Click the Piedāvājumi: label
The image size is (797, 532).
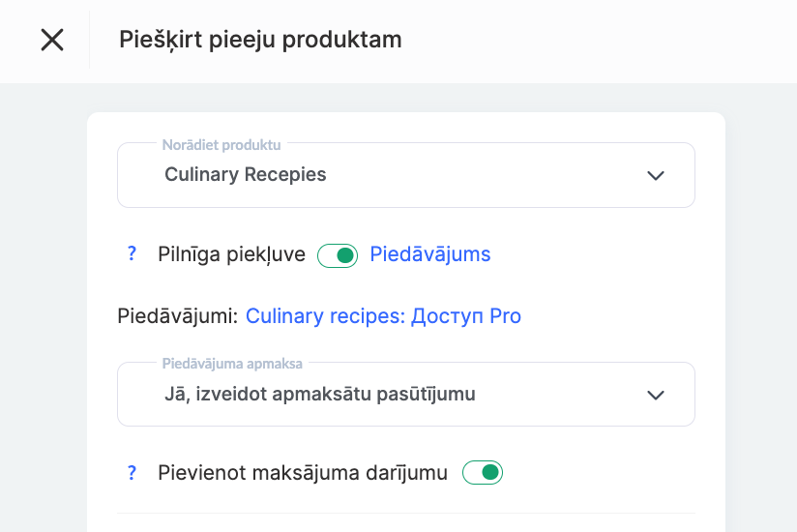(x=178, y=316)
